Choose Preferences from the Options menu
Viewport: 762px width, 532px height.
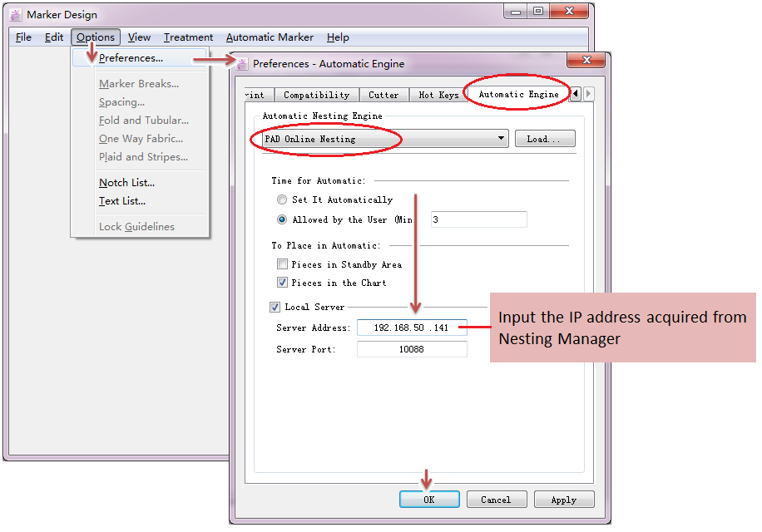(131, 58)
